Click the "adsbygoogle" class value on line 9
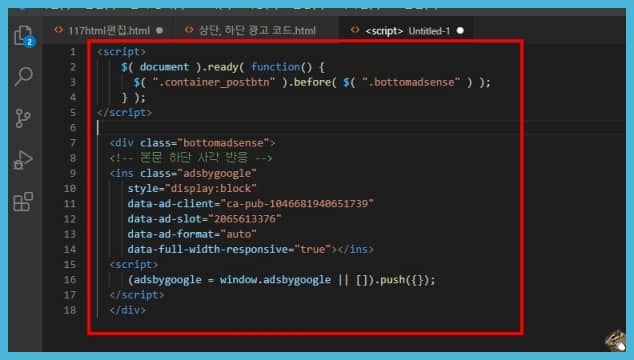Image resolution: width=634 pixels, height=360 pixels. pos(217,173)
